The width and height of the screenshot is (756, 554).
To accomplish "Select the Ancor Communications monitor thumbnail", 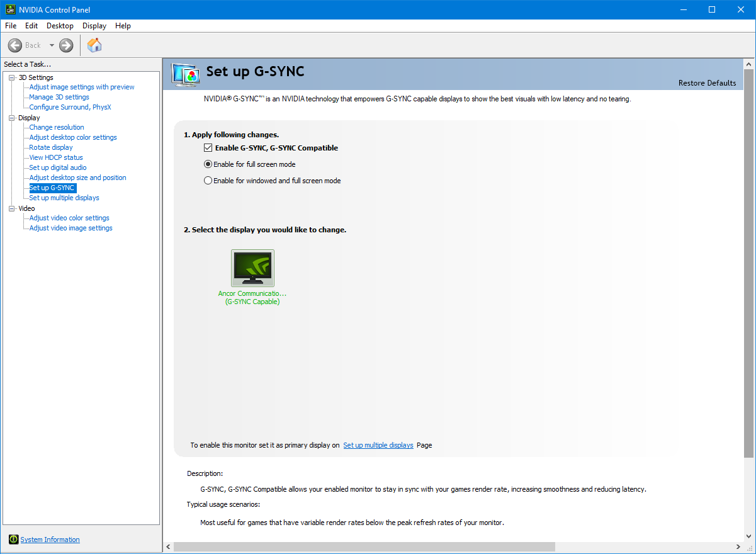I will point(252,268).
